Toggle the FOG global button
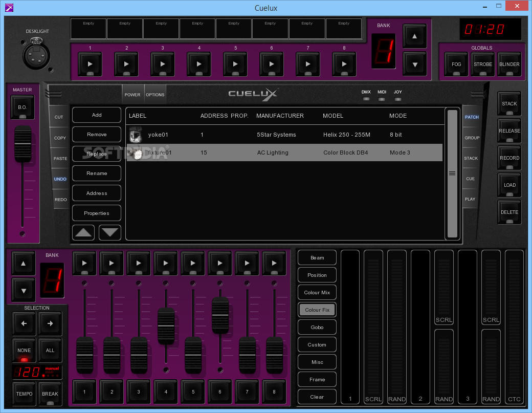This screenshot has height=413, width=532. (x=456, y=64)
